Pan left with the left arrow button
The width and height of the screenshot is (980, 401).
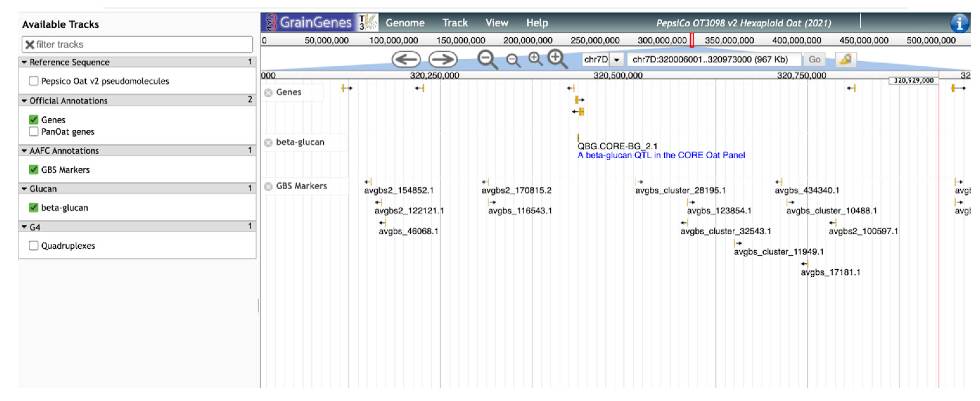coord(406,59)
